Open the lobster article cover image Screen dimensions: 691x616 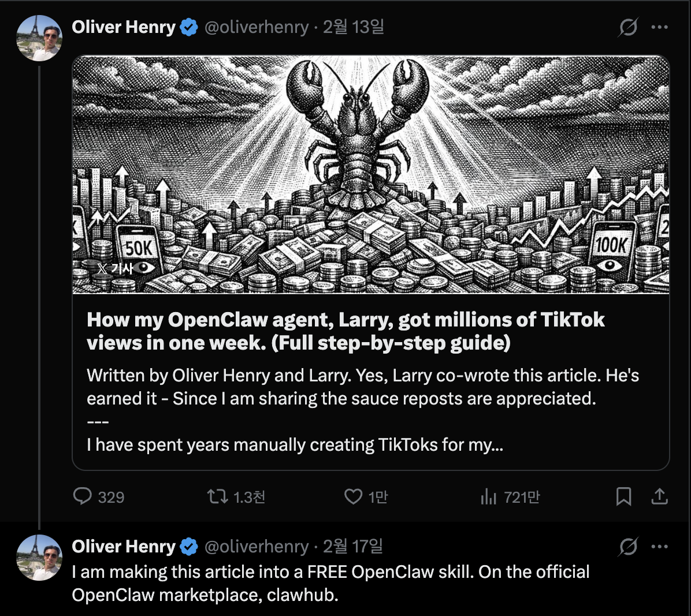click(x=370, y=175)
